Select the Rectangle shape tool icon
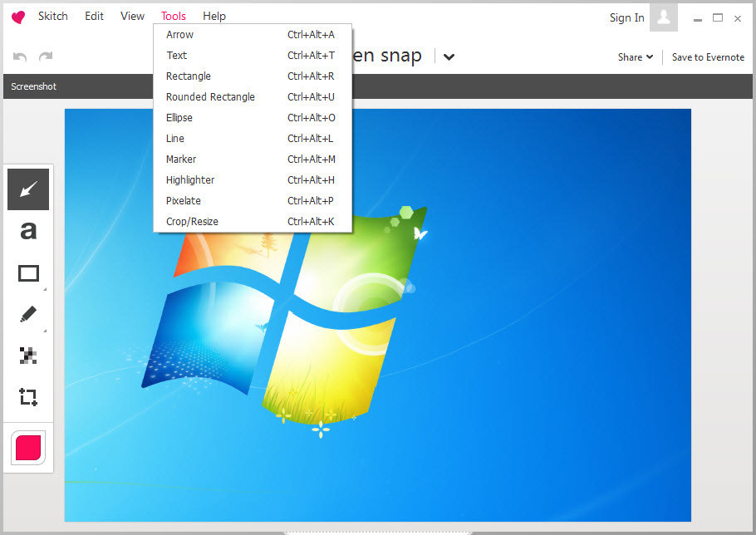The width and height of the screenshot is (756, 535). click(x=28, y=273)
